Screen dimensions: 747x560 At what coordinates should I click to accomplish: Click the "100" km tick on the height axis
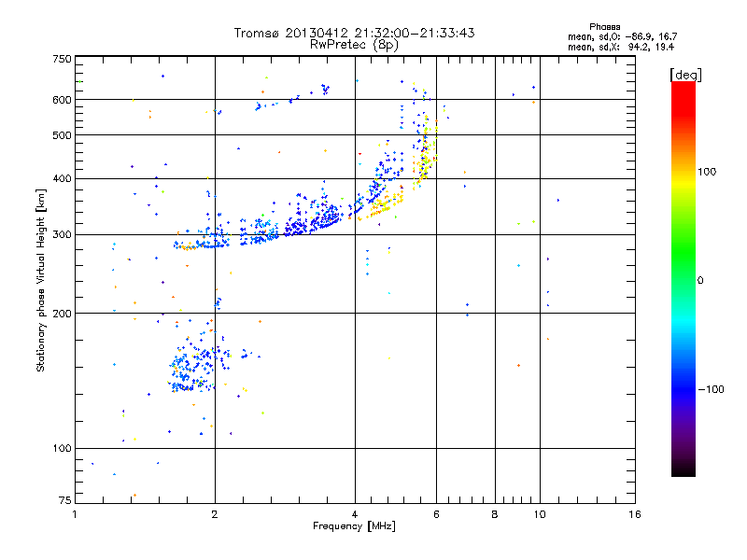(62, 448)
